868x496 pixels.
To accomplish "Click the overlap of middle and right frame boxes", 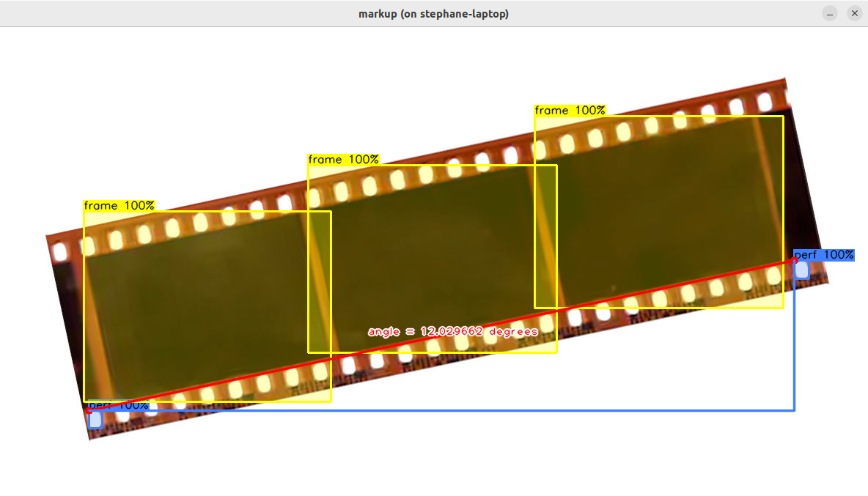I will pos(545,236).
